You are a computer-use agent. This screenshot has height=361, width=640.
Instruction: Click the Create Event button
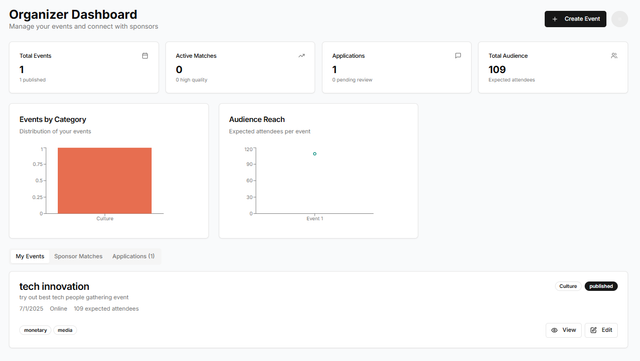pos(575,19)
